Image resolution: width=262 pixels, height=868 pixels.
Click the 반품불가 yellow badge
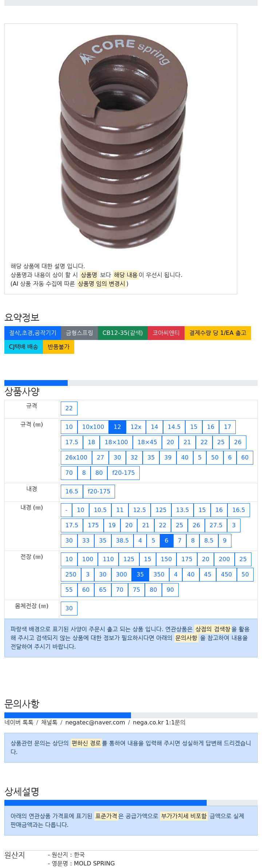[59, 347]
